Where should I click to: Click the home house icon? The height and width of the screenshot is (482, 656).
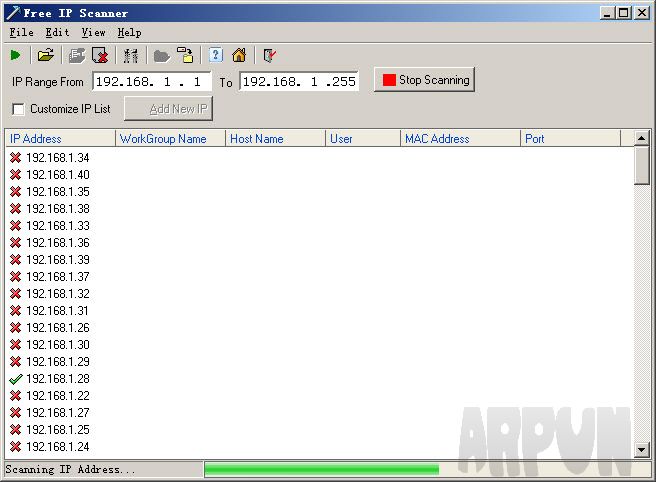coord(239,55)
